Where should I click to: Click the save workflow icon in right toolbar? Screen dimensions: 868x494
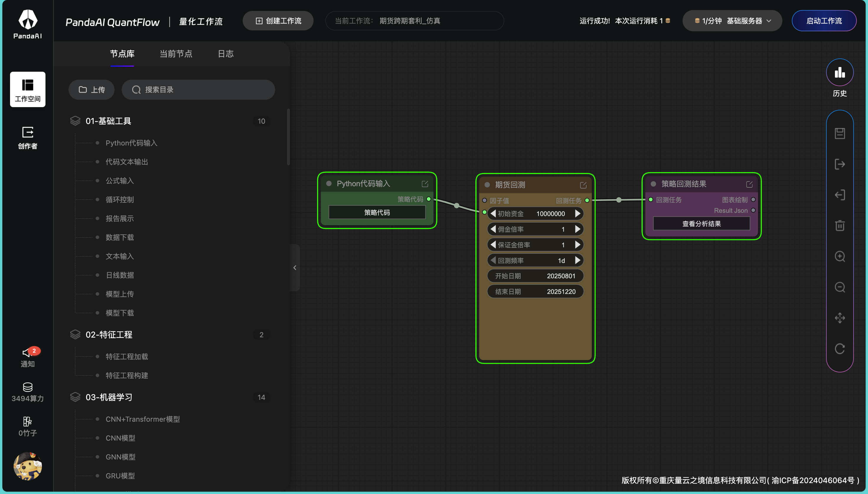click(839, 133)
